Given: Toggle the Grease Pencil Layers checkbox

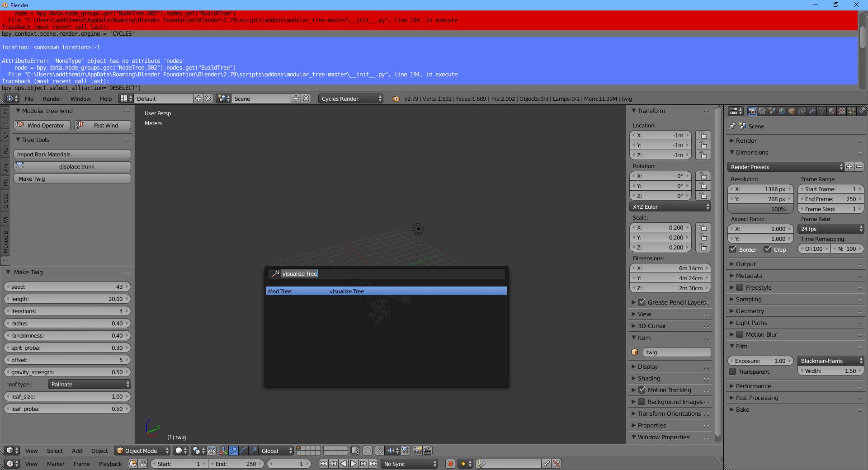Looking at the screenshot, I should tap(642, 302).
